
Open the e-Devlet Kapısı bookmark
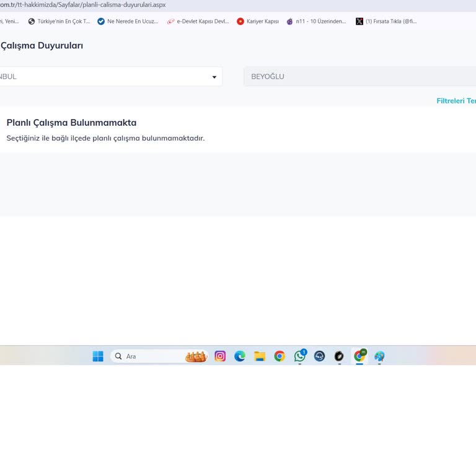(198, 21)
